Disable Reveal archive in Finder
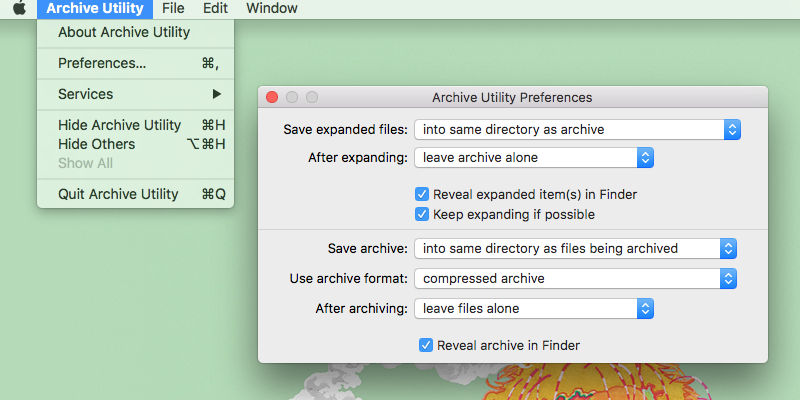Screen dimensions: 800x400 [427, 345]
